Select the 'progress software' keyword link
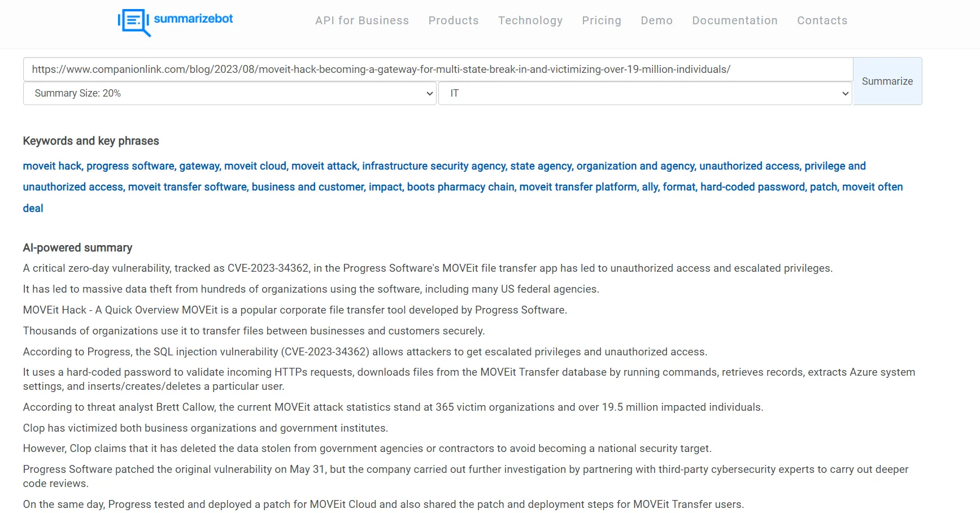 coord(130,166)
